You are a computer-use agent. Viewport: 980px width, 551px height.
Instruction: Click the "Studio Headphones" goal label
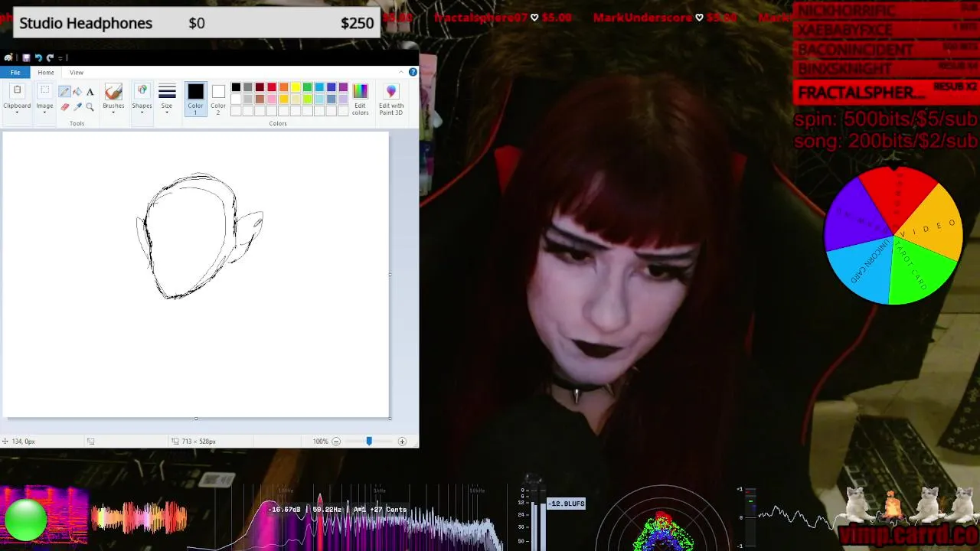click(86, 23)
